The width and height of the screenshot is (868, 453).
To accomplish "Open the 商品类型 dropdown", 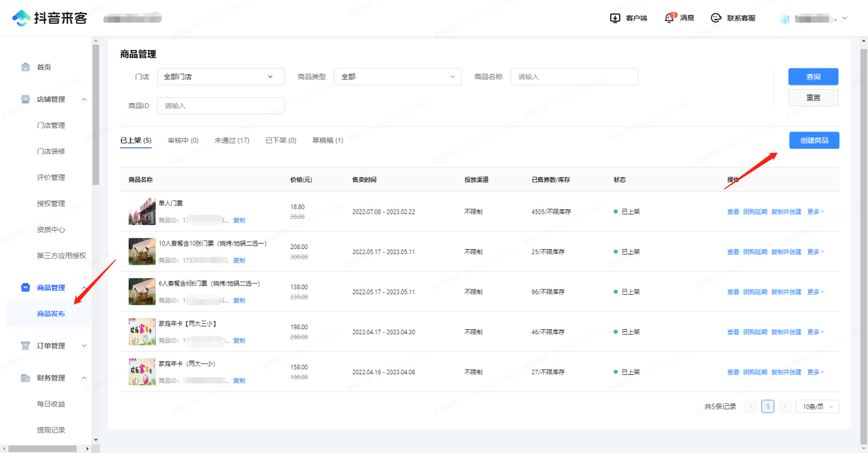I will coord(397,77).
